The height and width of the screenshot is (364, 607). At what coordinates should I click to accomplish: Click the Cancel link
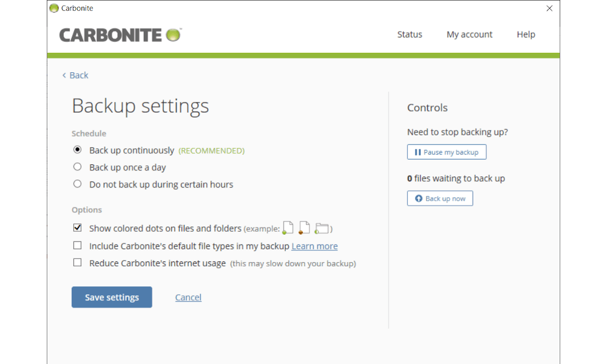pos(188,297)
